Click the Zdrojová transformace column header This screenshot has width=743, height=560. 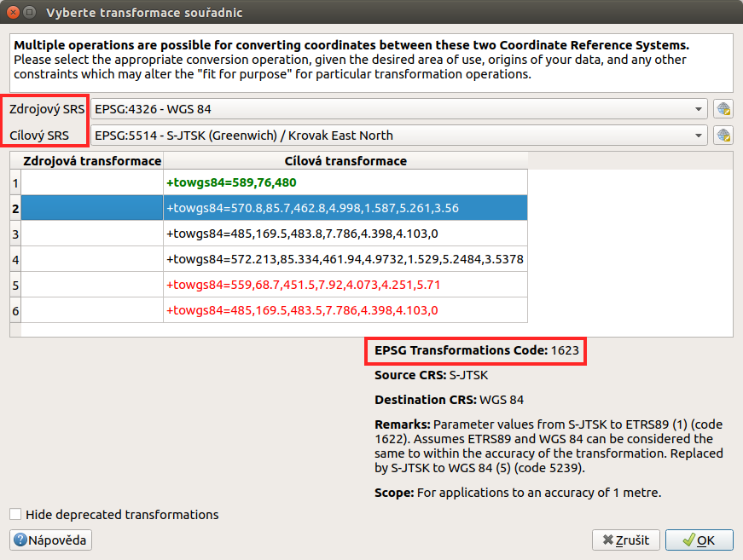pos(92,161)
